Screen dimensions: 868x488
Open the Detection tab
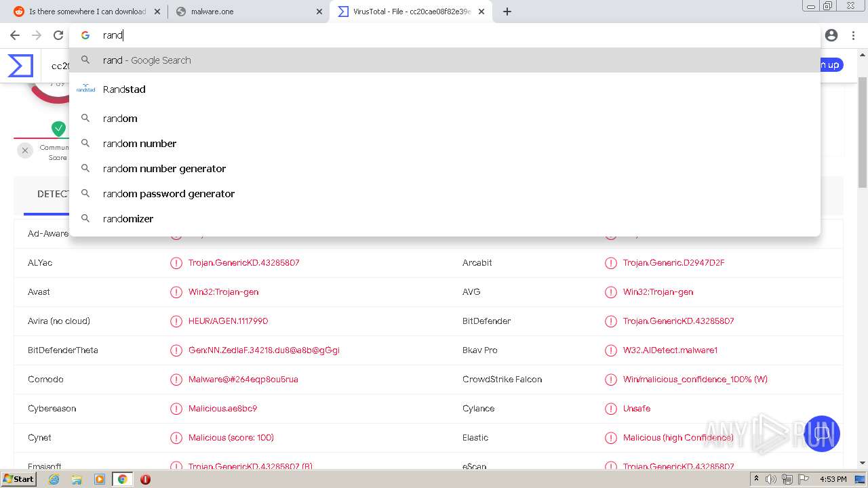[52, 194]
